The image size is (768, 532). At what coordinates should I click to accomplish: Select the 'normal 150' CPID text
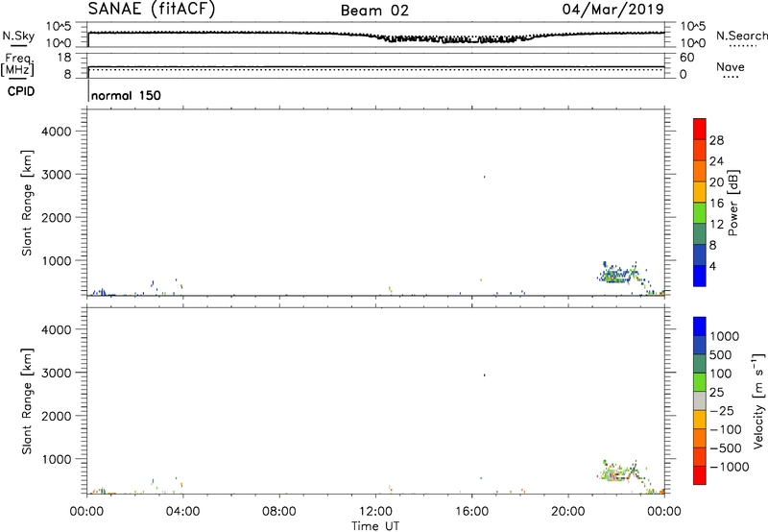click(x=126, y=95)
